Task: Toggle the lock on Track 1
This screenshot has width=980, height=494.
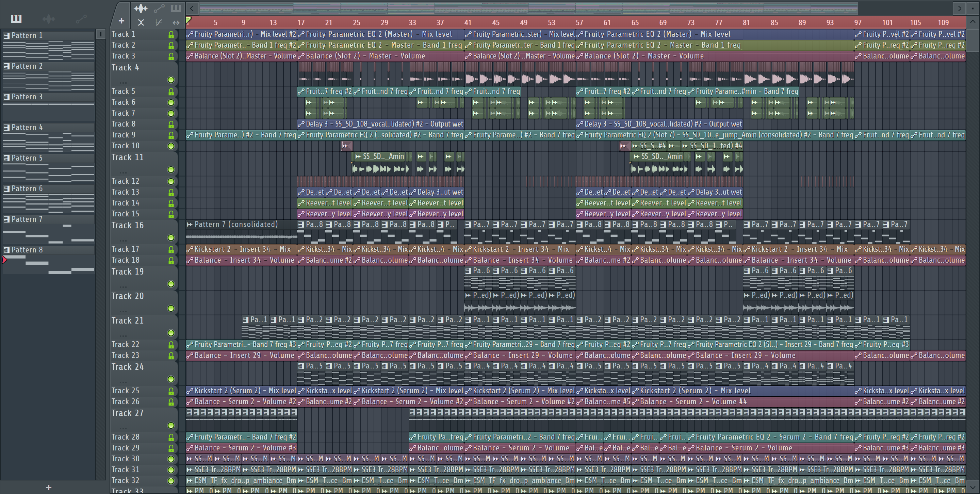Action: [171, 35]
